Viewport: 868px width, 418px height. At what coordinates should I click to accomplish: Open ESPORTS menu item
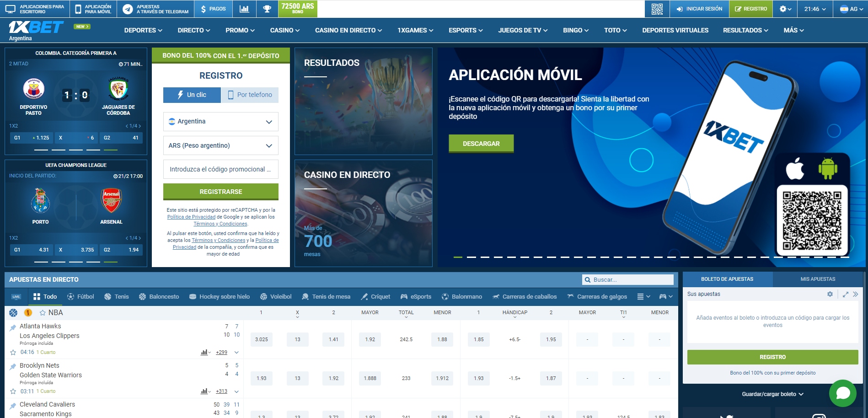[466, 30]
